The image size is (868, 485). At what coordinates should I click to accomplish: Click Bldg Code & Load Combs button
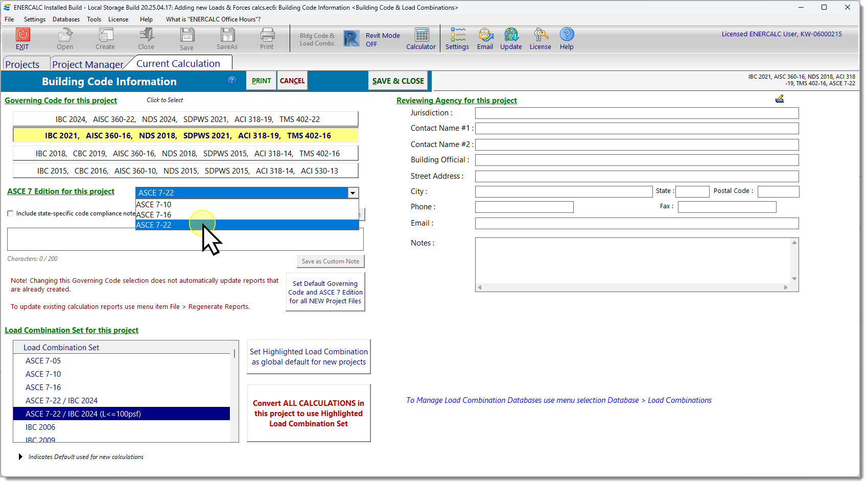[x=317, y=39]
